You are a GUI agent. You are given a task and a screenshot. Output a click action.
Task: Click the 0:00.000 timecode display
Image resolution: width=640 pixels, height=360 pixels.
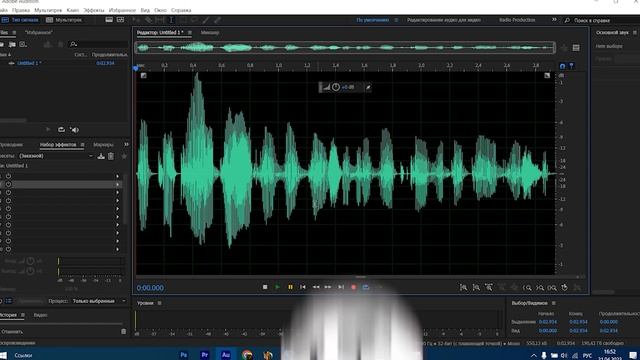(150, 288)
